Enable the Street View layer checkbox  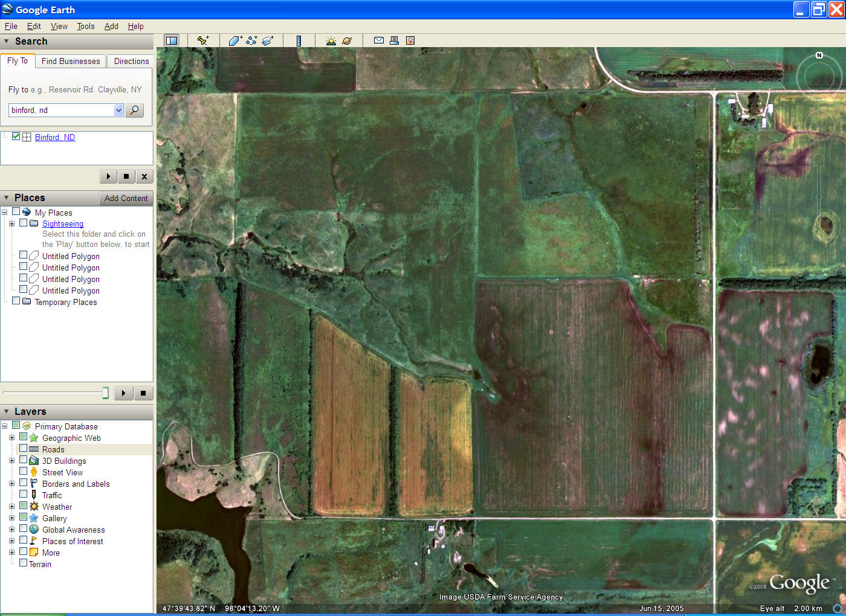(23, 472)
